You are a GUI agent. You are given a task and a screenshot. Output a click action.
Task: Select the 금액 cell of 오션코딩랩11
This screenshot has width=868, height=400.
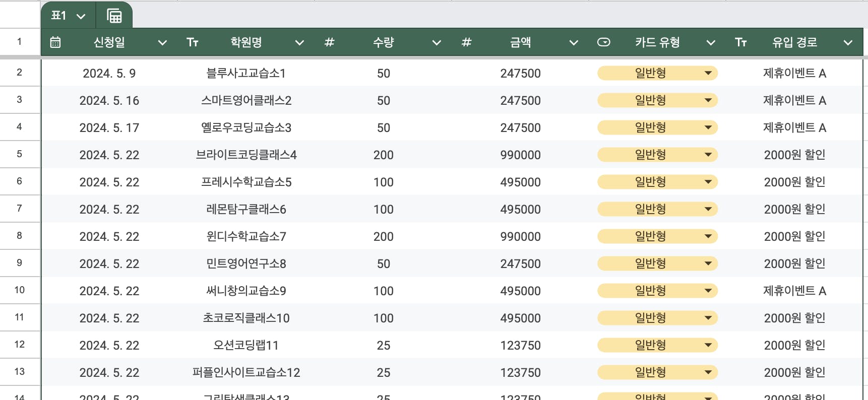click(x=521, y=346)
